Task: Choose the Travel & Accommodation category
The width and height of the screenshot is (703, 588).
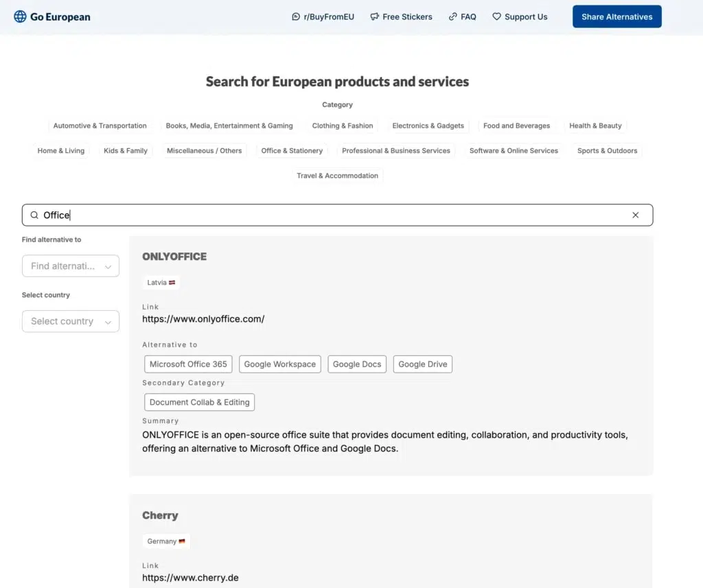Action: coord(337,176)
